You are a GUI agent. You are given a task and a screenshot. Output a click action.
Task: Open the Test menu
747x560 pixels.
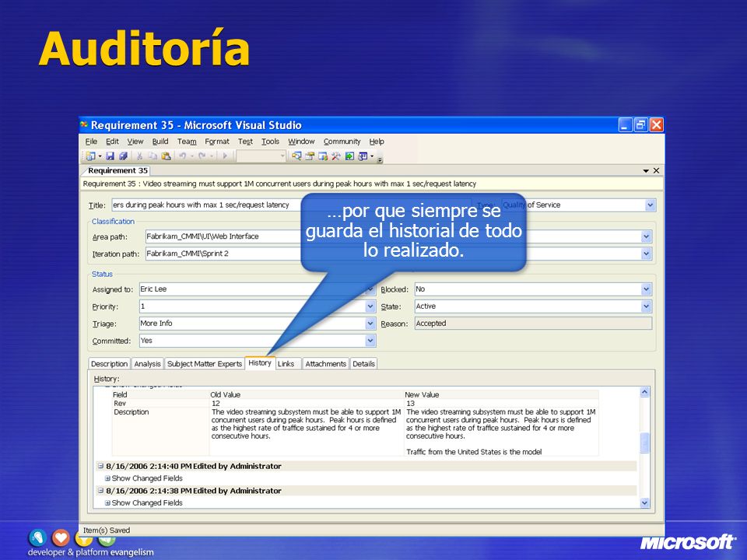(245, 142)
